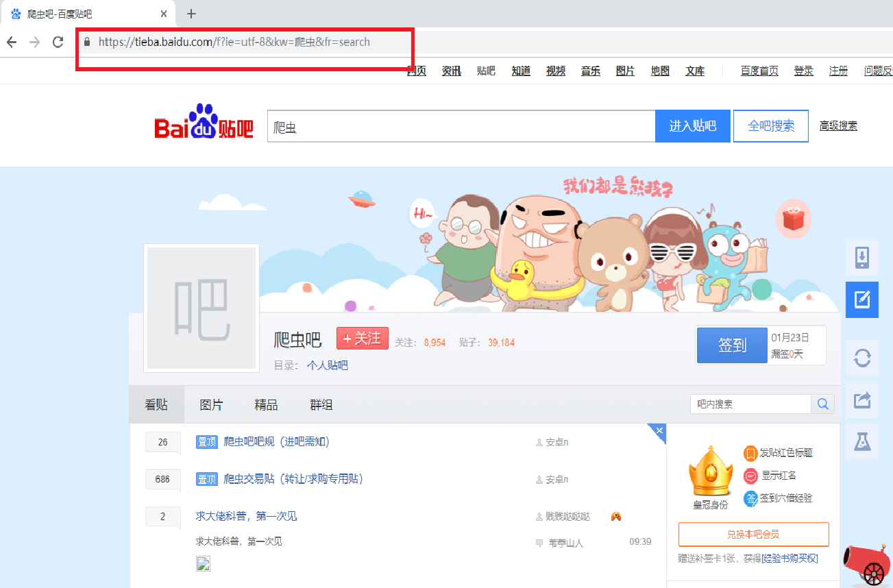The width and height of the screenshot is (893, 588).
Task: Follow the forum with +关注 button
Action: pos(362,339)
